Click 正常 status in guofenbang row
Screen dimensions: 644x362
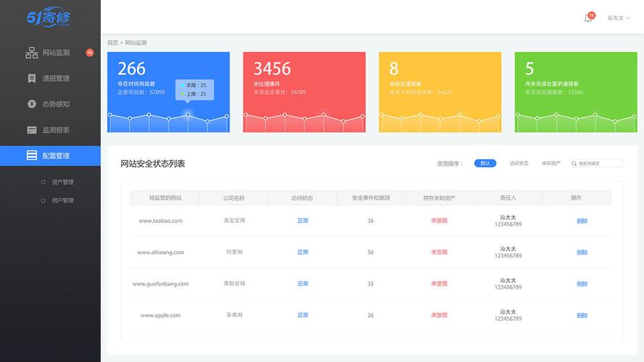coord(303,284)
